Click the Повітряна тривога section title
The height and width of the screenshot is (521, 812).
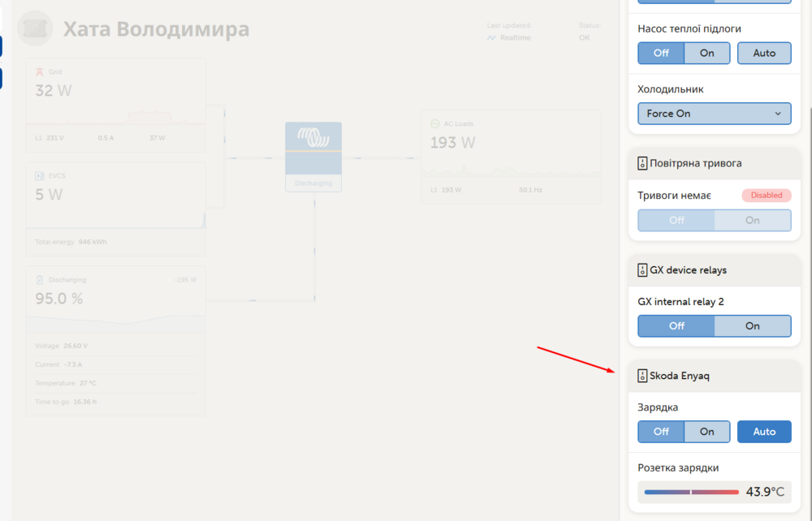click(696, 163)
